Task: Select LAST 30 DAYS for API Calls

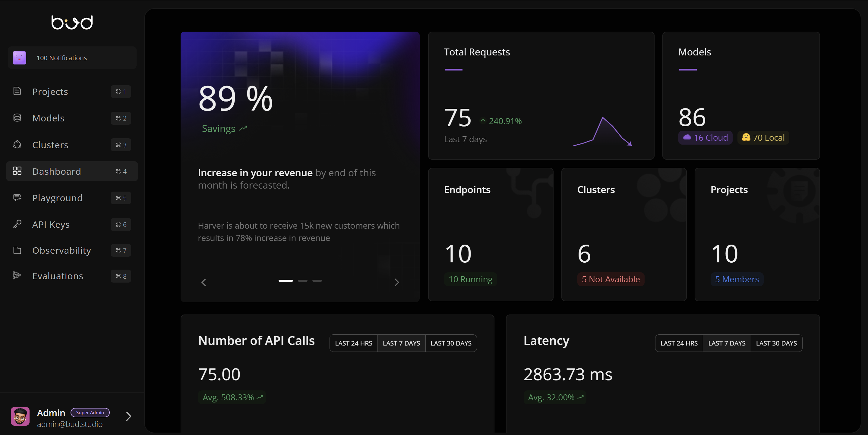Action: coord(451,343)
